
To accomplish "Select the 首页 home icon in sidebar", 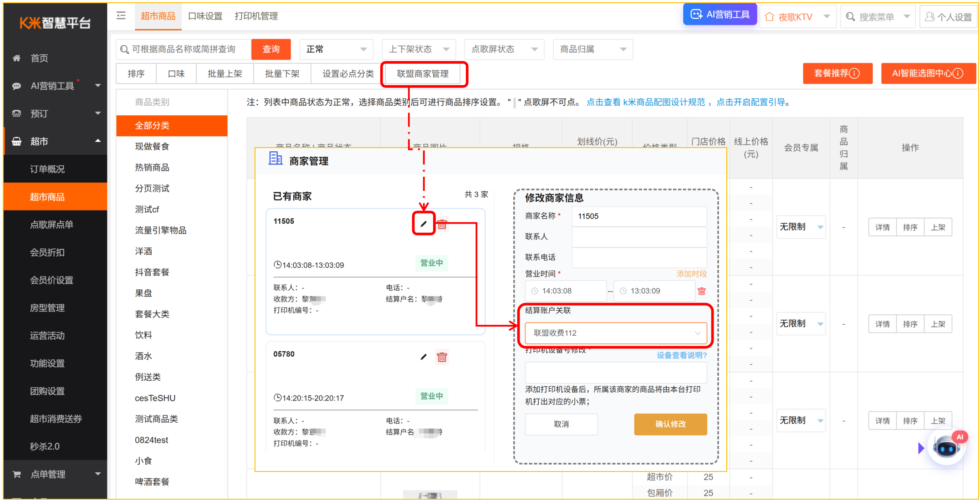I will point(16,58).
